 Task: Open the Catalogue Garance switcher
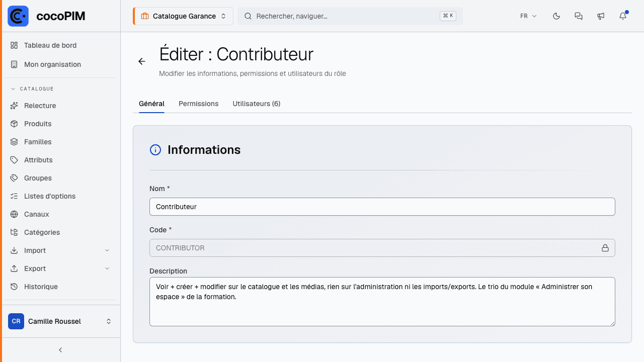183,16
